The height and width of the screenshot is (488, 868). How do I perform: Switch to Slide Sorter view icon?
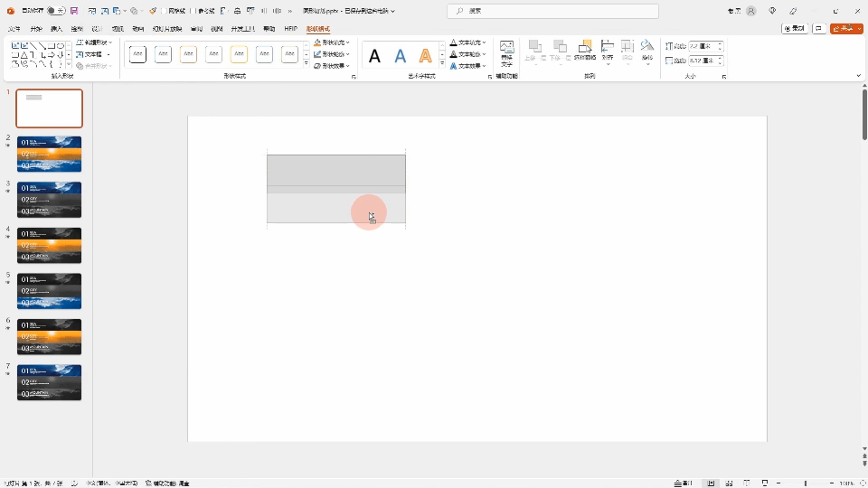click(x=729, y=483)
